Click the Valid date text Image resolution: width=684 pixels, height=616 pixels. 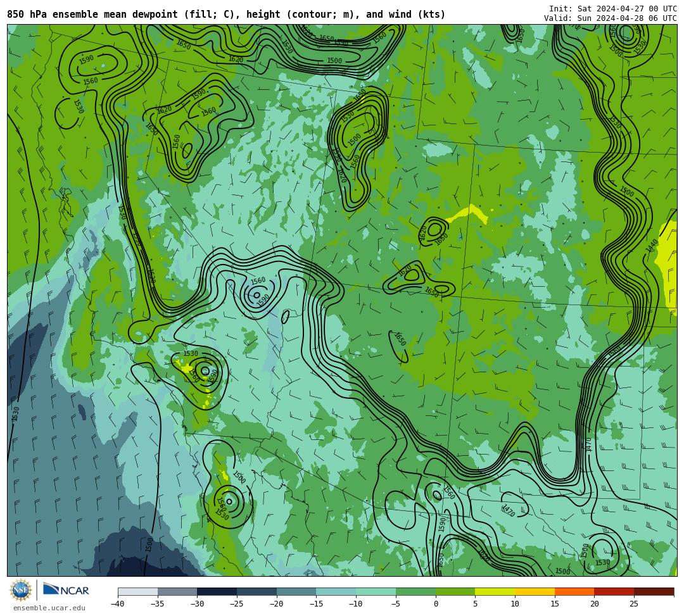[611, 18]
